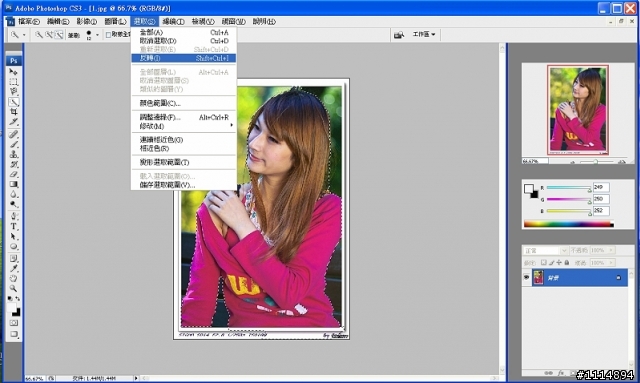Select the Move tool

coord(13,72)
